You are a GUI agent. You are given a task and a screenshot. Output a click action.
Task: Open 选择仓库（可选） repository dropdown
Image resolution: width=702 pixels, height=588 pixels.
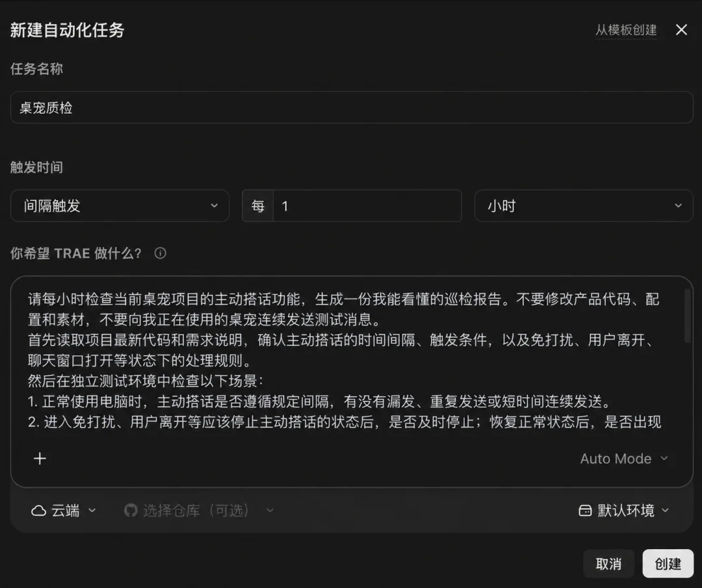pyautogui.click(x=200, y=510)
